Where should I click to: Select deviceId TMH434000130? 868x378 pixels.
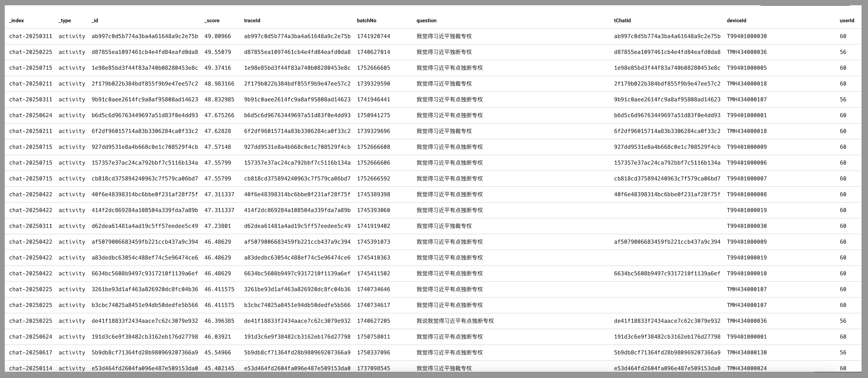747,353
